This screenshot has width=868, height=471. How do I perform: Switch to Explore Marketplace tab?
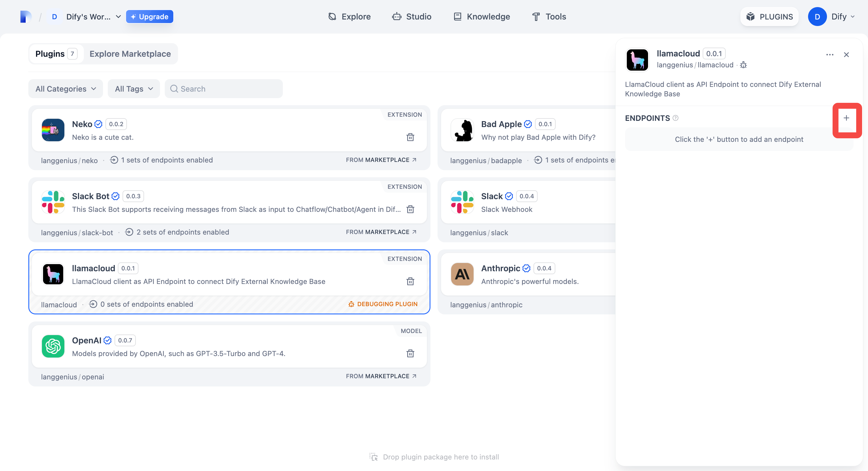(130, 53)
